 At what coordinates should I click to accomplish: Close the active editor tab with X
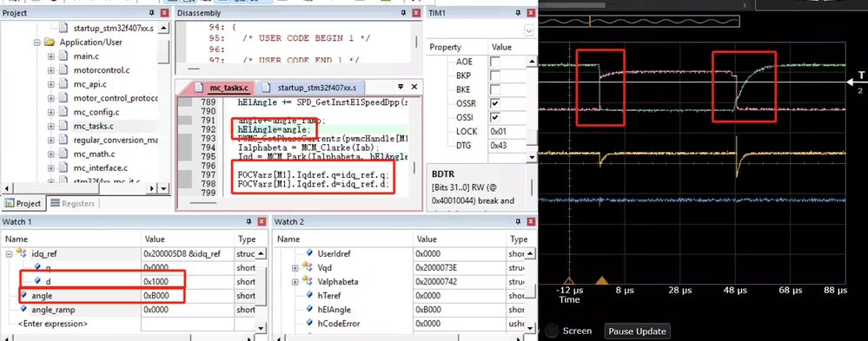[x=414, y=88]
